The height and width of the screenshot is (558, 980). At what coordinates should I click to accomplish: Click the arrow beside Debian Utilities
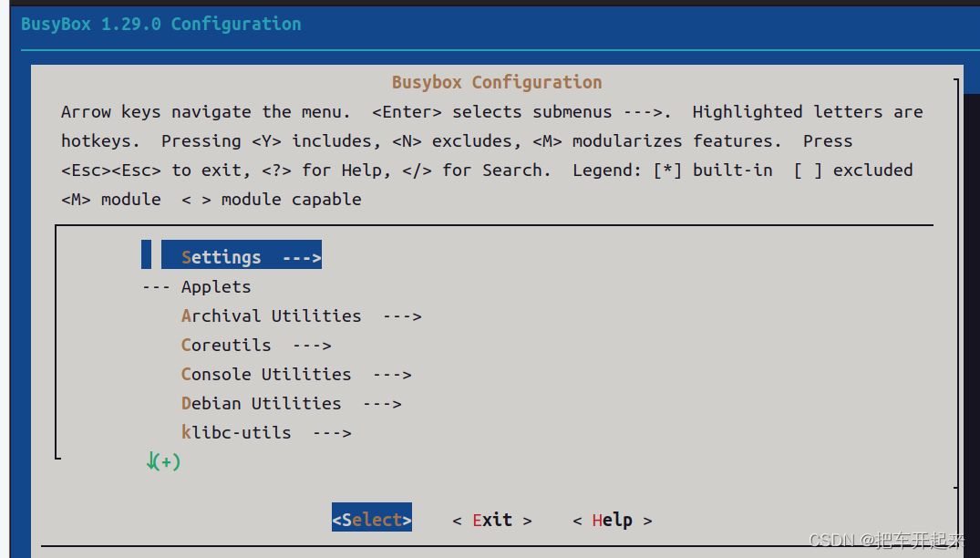382,404
